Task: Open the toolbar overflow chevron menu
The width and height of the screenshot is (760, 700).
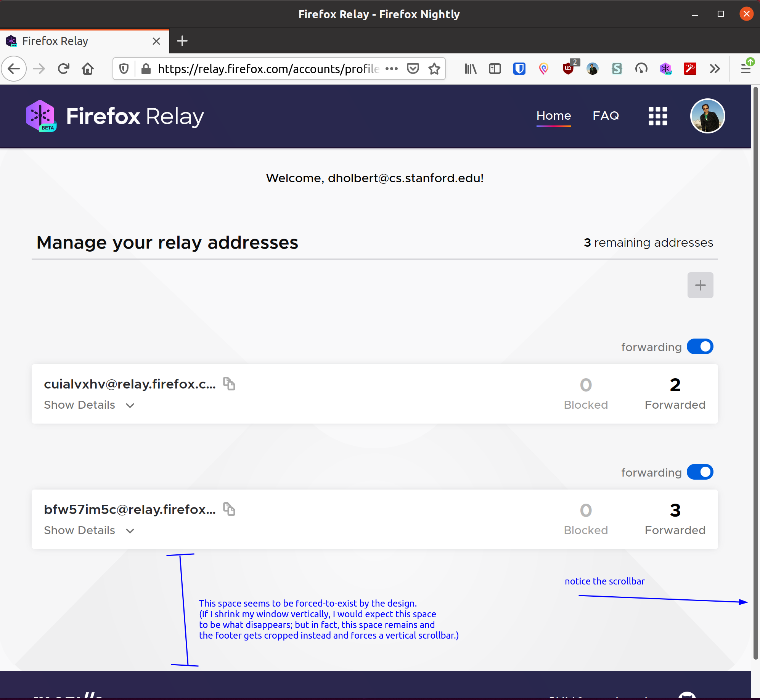Action: (x=715, y=69)
